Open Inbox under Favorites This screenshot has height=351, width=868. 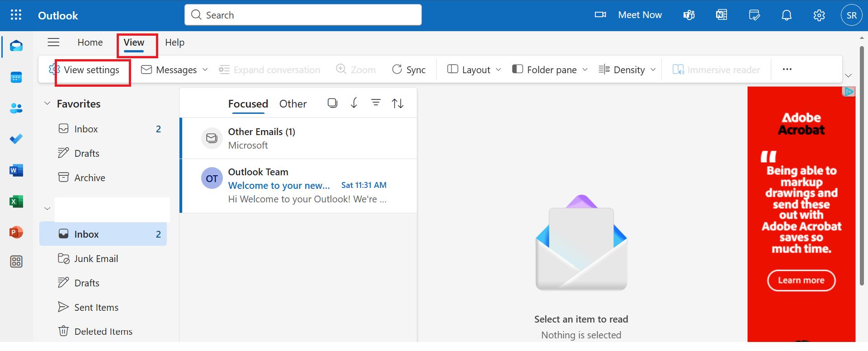click(x=103, y=129)
